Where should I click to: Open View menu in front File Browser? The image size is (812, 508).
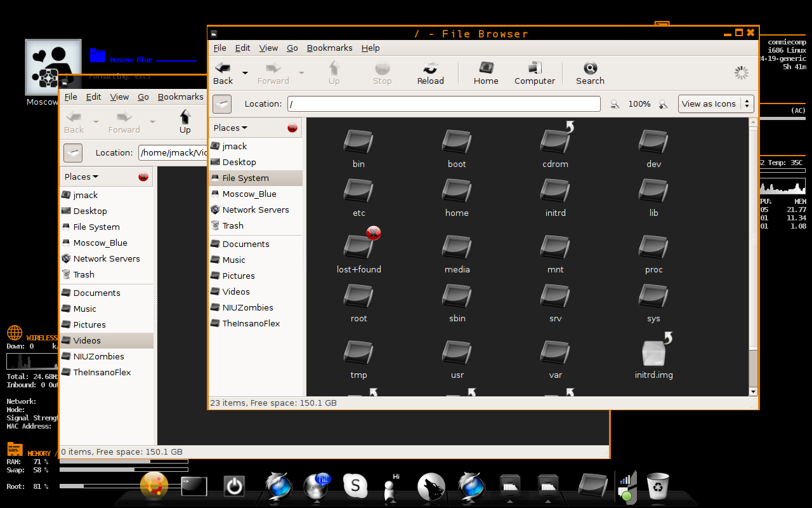click(268, 48)
